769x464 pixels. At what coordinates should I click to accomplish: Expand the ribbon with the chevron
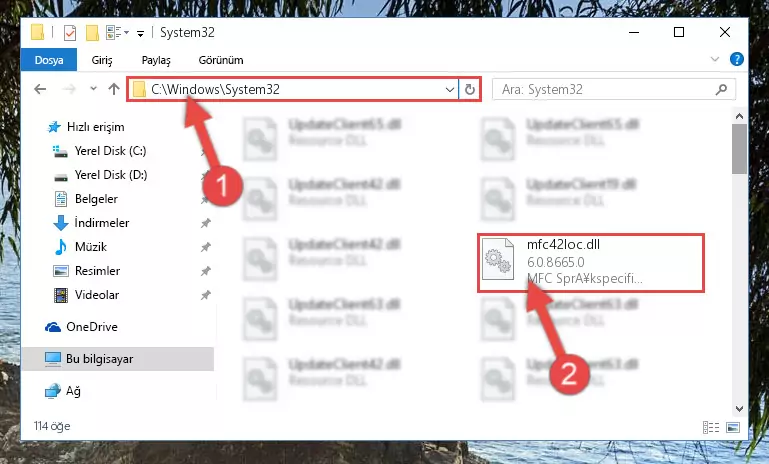(715, 59)
